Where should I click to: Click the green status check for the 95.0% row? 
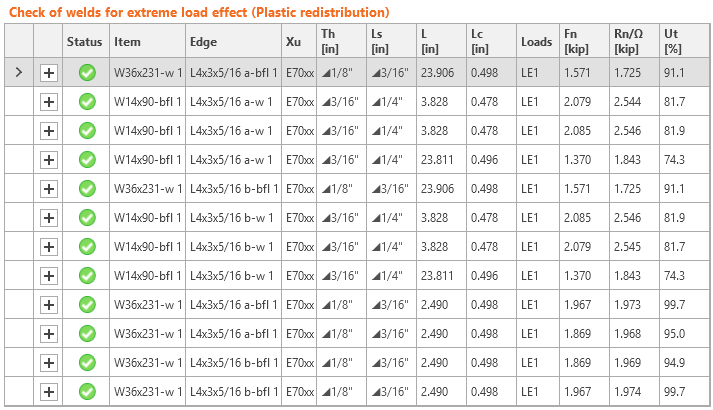87,333
